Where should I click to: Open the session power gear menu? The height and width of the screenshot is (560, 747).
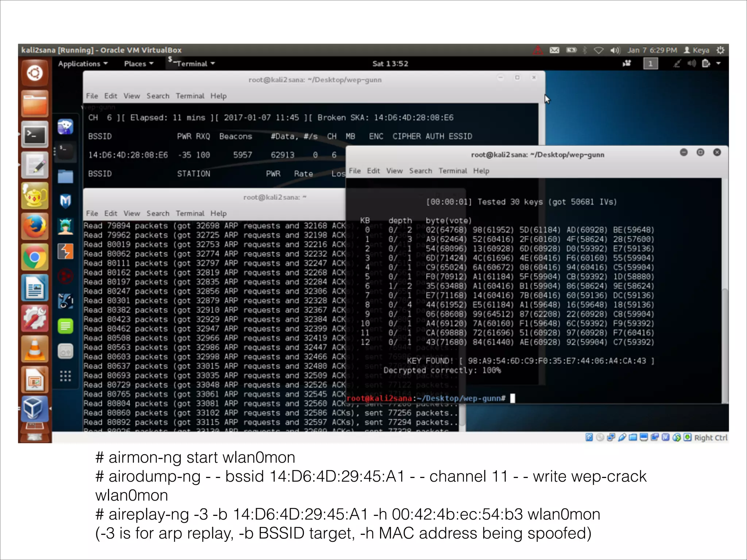coord(720,50)
